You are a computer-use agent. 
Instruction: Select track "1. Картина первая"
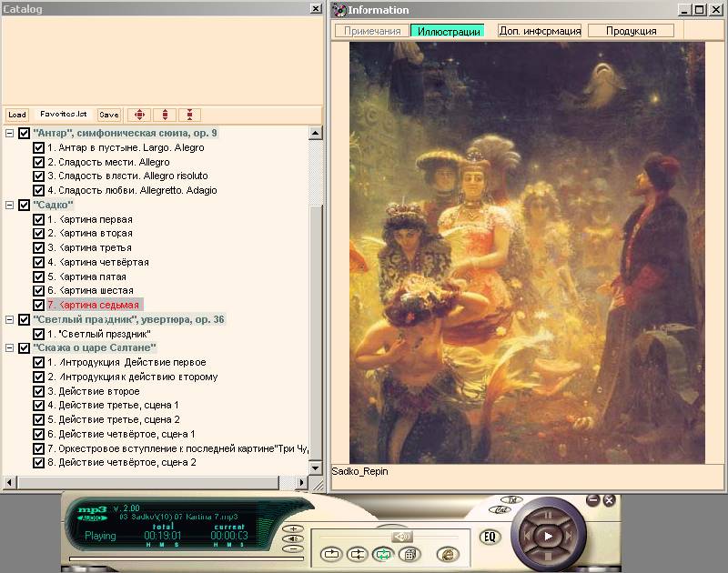tap(90, 219)
